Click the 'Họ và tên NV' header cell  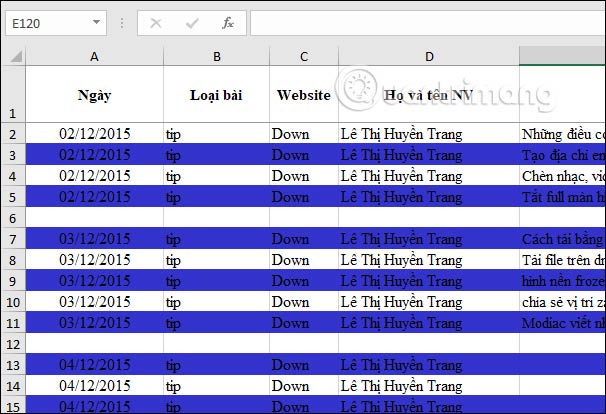429,94
